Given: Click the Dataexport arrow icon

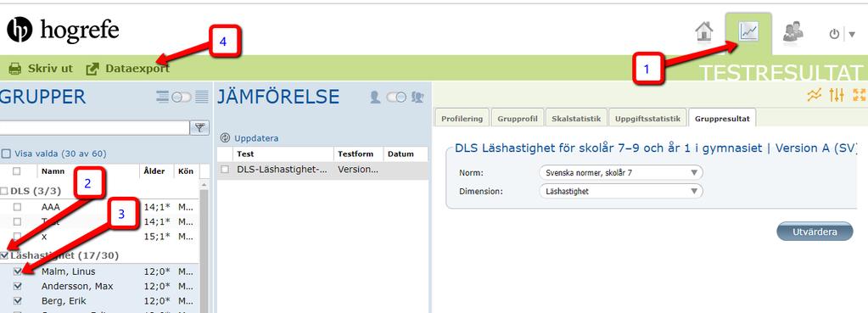Looking at the screenshot, I should tap(92, 69).
